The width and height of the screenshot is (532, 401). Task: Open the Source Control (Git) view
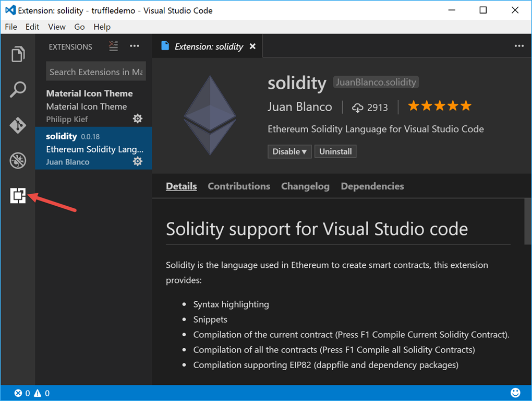coord(18,125)
